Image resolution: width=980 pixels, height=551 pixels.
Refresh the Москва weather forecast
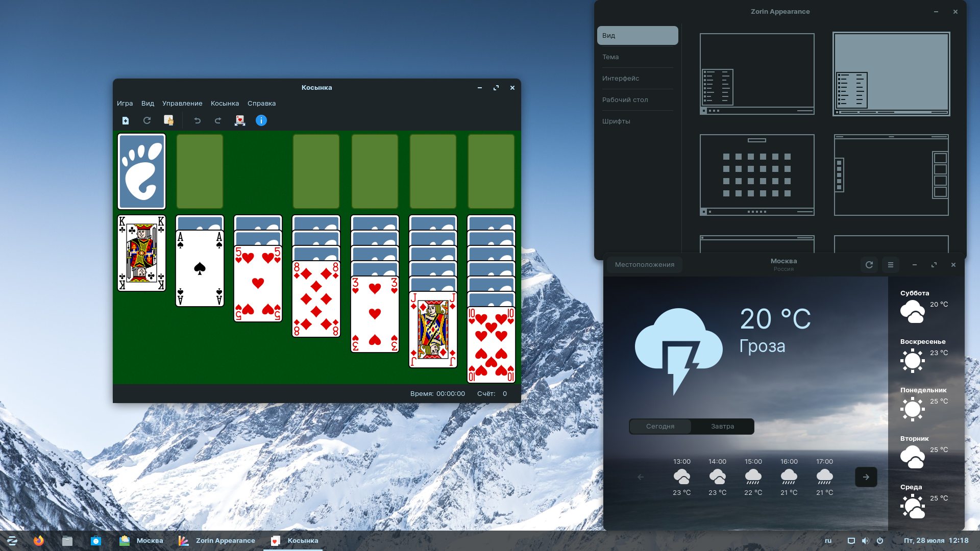pos(869,265)
